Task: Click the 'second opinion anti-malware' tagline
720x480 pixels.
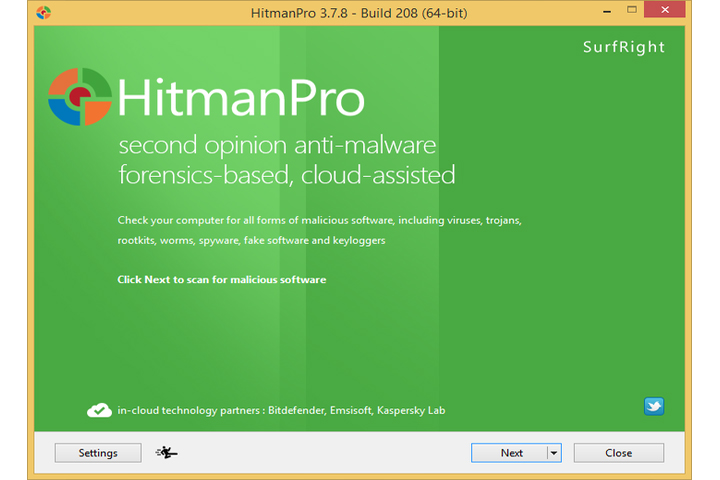Action: coord(277,146)
